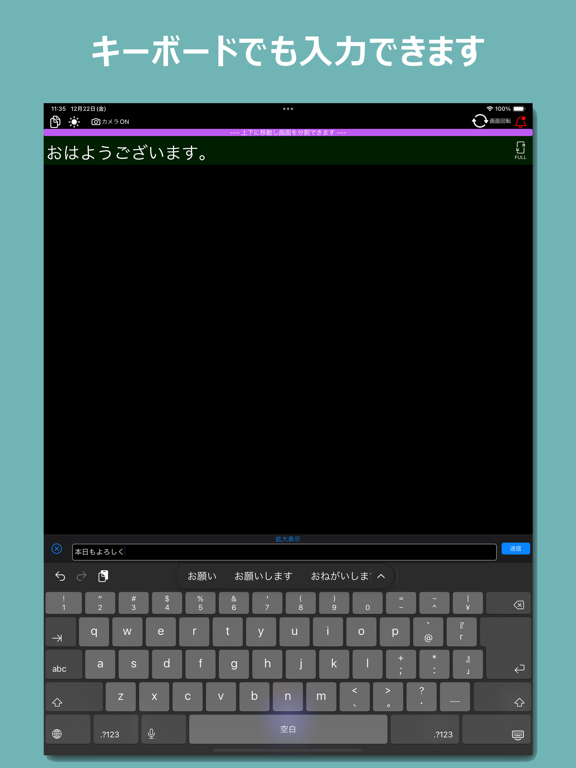Viewport: 576px width, 768px height.
Task: Tap the z key
Action: 120,697
